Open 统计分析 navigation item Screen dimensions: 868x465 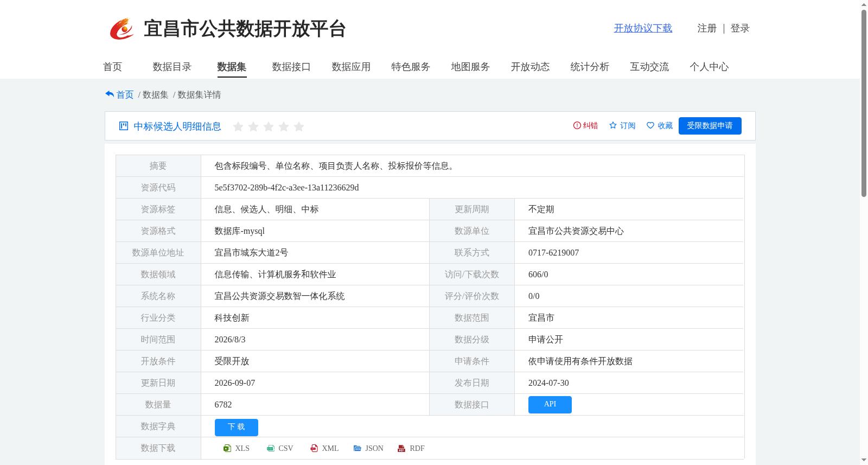tap(590, 67)
